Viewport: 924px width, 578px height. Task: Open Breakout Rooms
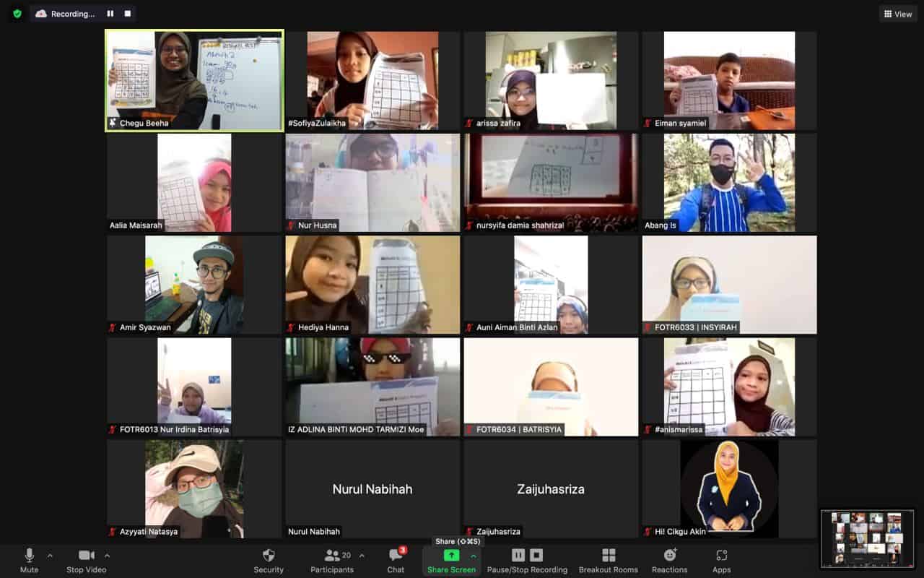[608, 560]
